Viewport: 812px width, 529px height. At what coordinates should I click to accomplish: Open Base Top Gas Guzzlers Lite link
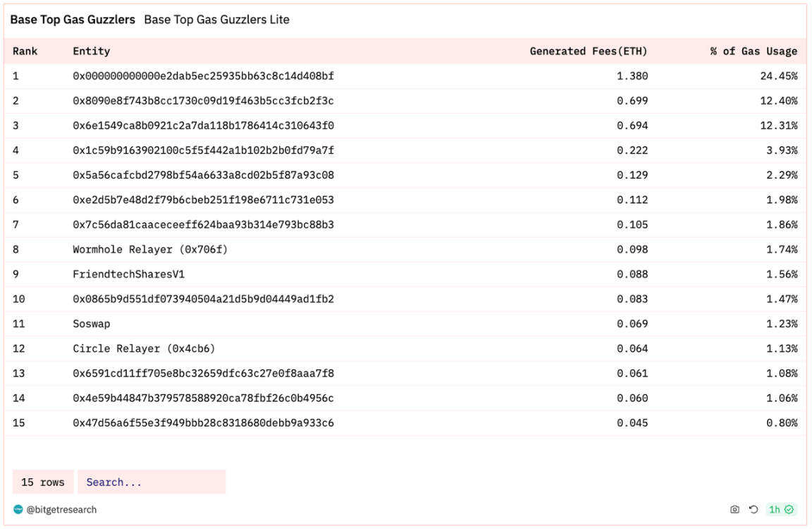point(216,20)
